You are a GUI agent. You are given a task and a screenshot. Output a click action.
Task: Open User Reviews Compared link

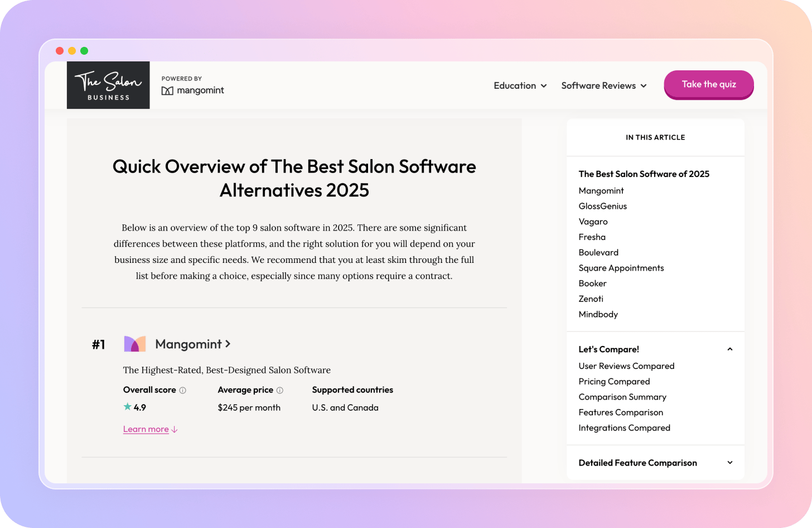627,366
